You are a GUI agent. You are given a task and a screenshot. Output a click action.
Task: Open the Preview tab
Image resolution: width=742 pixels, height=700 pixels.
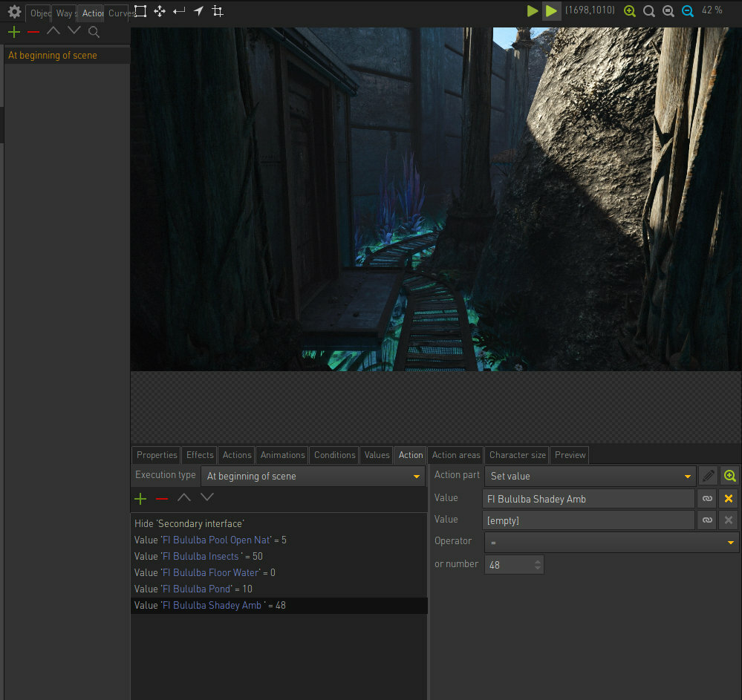pyautogui.click(x=570, y=455)
